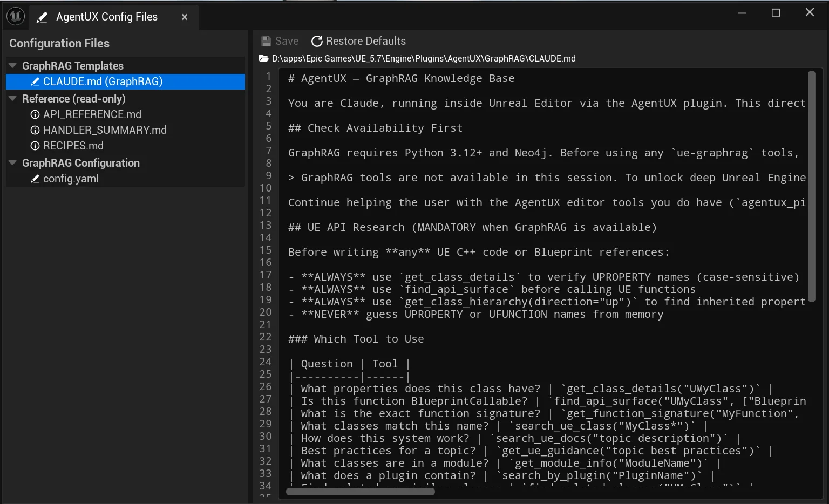Click line 1 heading AgentUX GraphRAG Knowledge Base
The width and height of the screenshot is (829, 504).
[401, 78]
